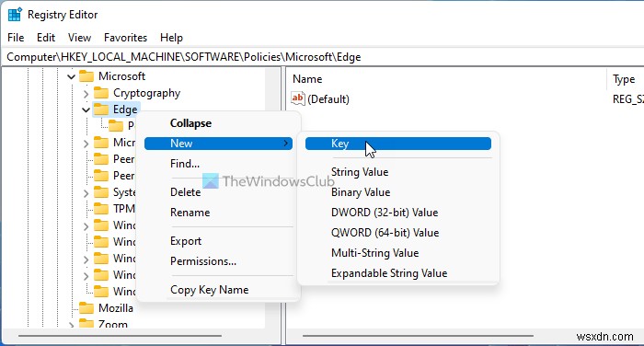Open the Edit menu
This screenshot has width=644, height=346.
point(46,38)
